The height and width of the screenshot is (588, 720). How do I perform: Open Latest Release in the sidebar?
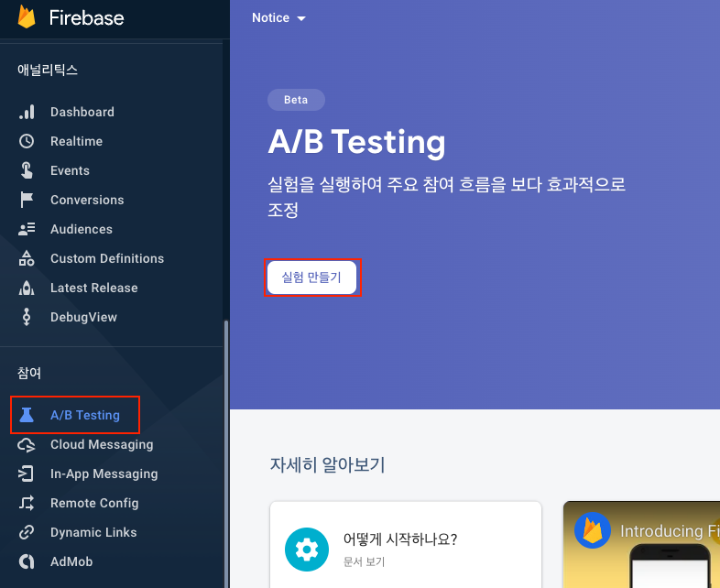point(94,288)
